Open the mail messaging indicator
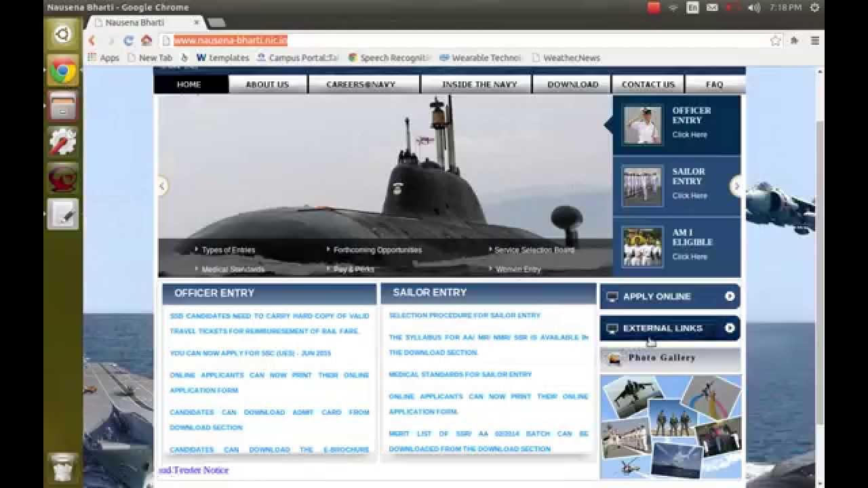Viewport: 868px width, 488px height. [712, 7]
